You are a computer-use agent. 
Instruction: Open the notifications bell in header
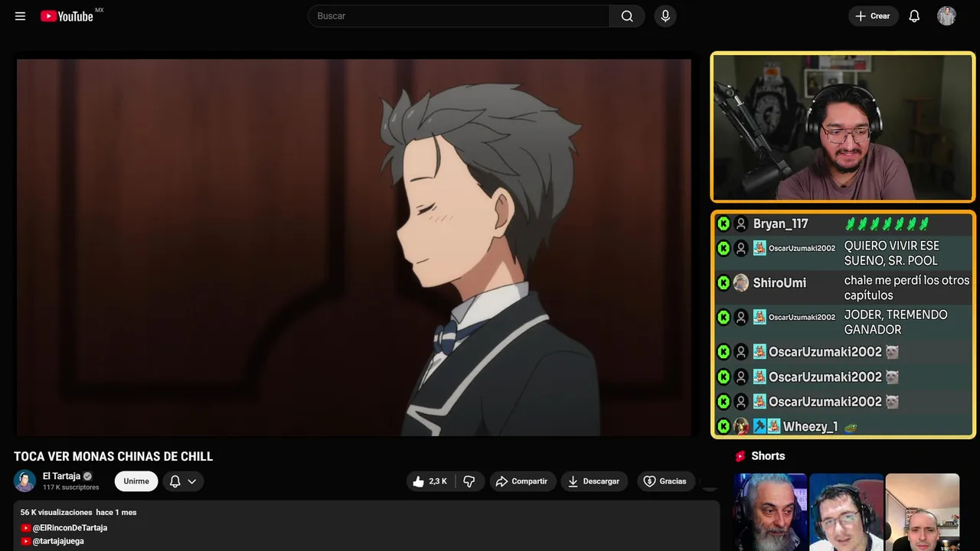point(914,16)
